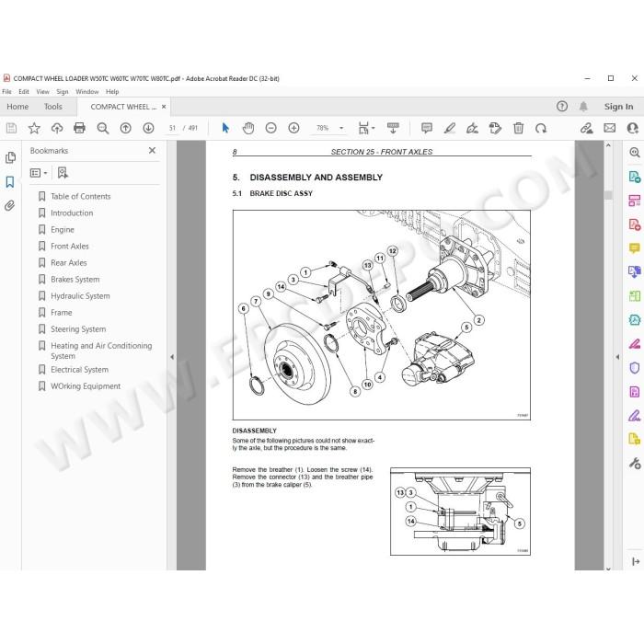The width and height of the screenshot is (644, 644).
Task: Open the Comment tool in right pane
Action: tap(635, 248)
